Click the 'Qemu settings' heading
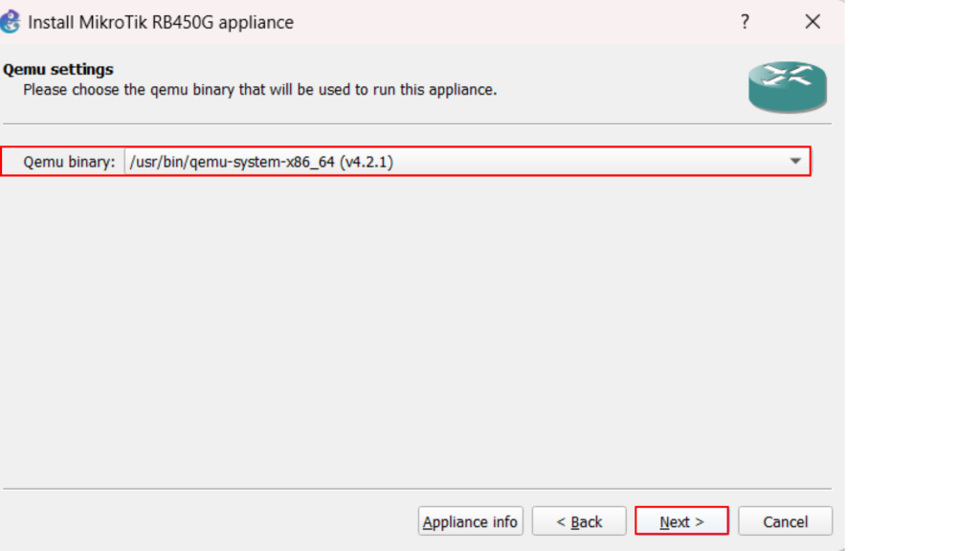 point(58,70)
